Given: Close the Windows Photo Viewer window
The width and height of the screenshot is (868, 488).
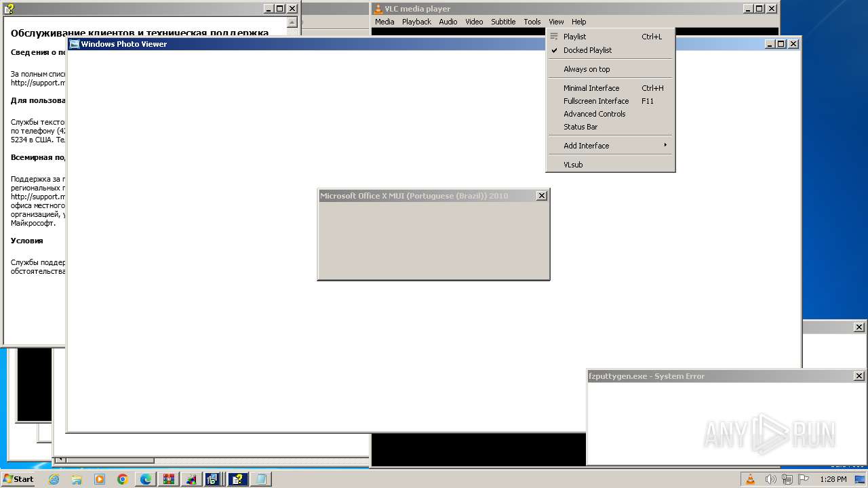Looking at the screenshot, I should coord(793,44).
